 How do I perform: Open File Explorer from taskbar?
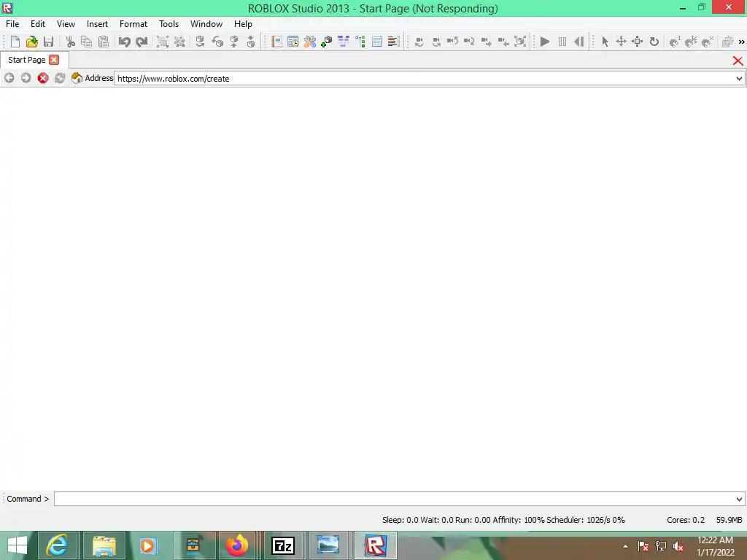point(104,545)
